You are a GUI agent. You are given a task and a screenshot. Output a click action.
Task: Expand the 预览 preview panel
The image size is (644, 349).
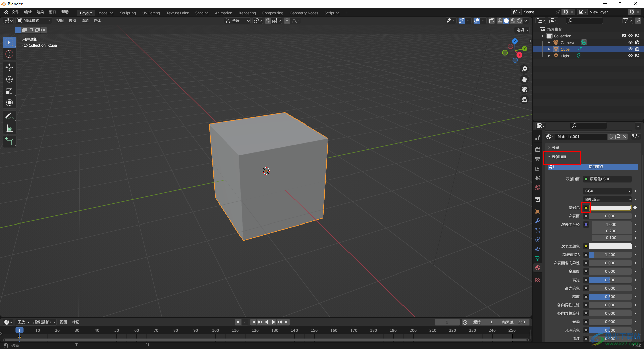click(555, 148)
